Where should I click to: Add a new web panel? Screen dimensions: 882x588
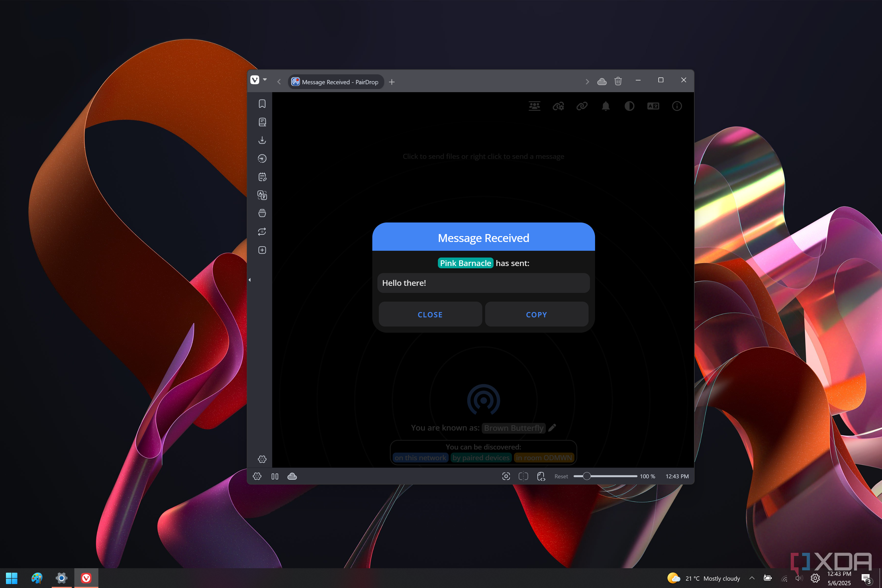click(262, 250)
